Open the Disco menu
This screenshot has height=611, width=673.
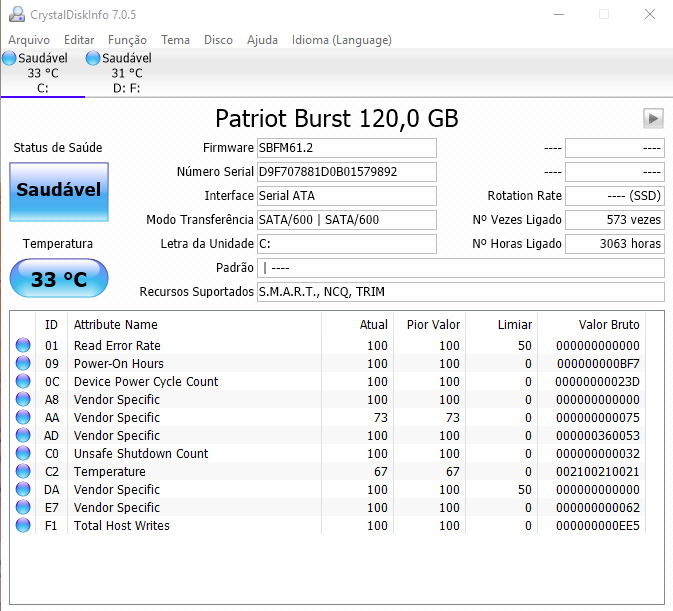[x=218, y=40]
